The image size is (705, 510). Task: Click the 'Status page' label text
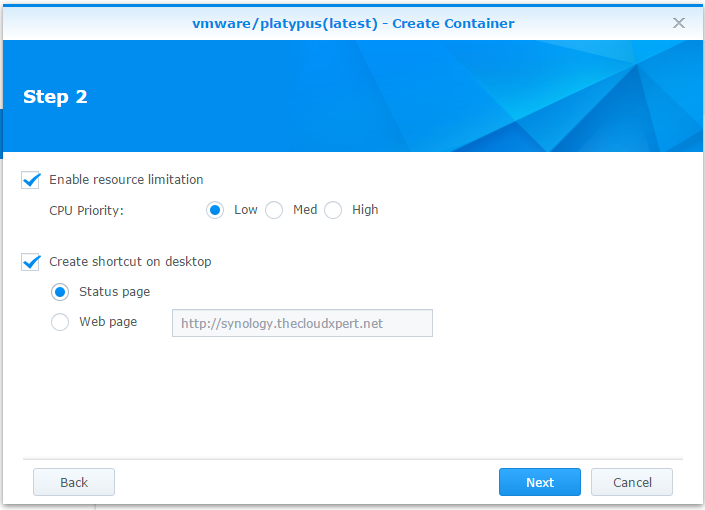tap(114, 292)
